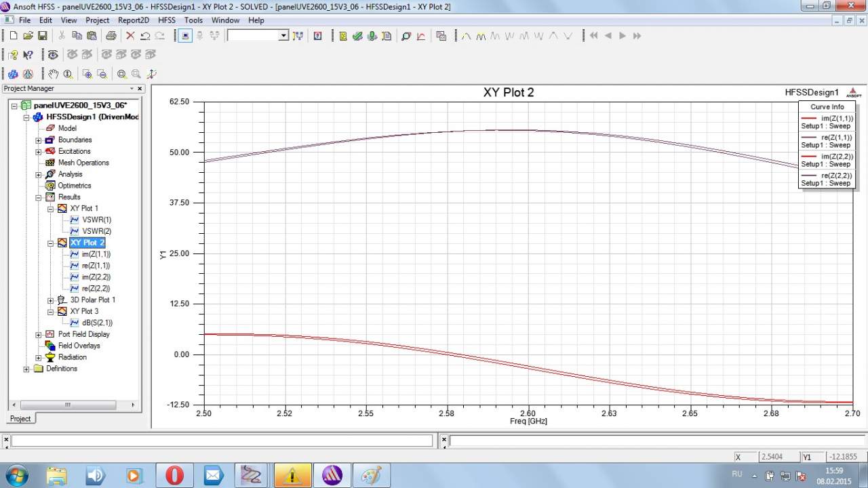Open the empty toolbar combo box dropdown

point(283,36)
